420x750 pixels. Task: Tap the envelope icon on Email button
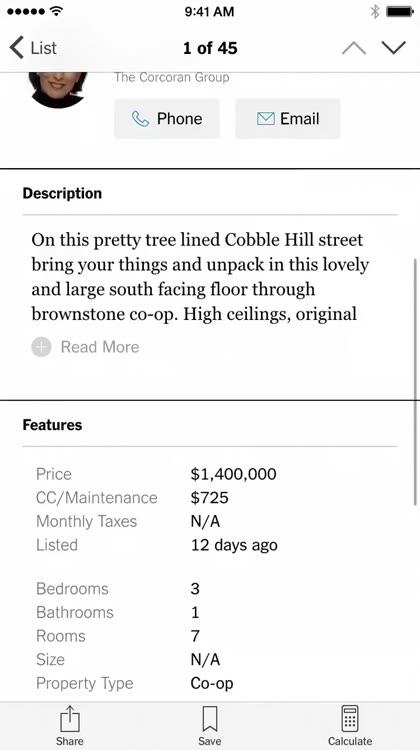(265, 119)
